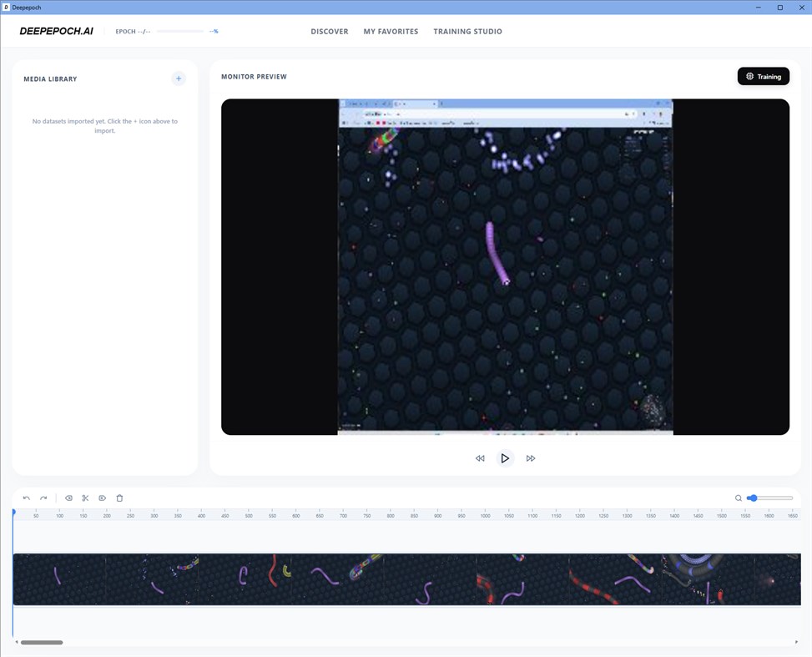The width and height of the screenshot is (812, 657).
Task: Minimize the Deepepoch window
Action: coord(758,8)
